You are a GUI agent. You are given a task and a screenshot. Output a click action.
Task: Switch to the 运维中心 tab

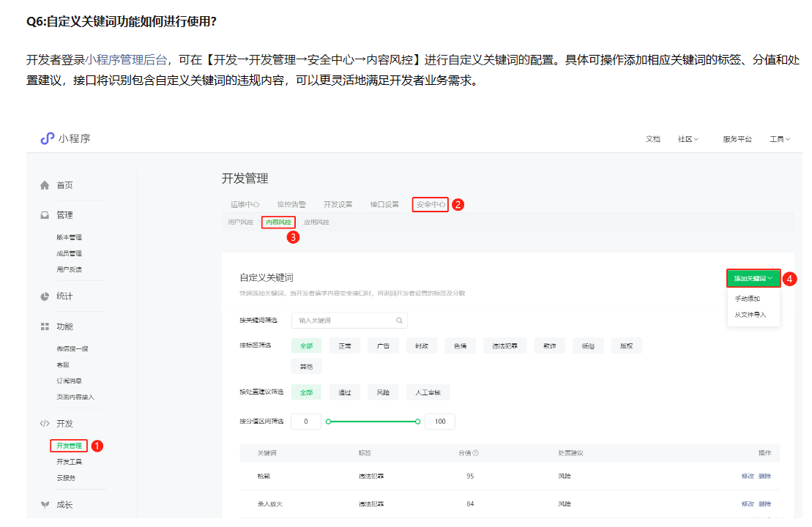(245, 204)
